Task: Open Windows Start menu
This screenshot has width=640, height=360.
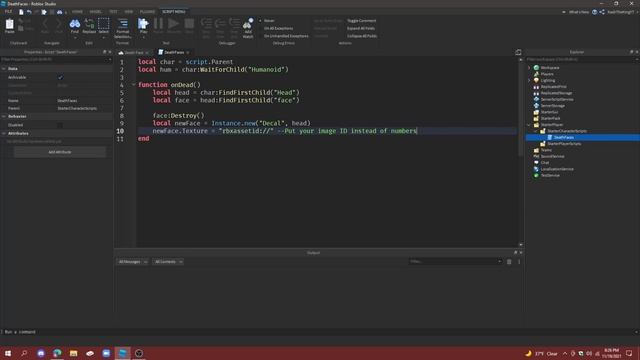Action: click(8, 353)
